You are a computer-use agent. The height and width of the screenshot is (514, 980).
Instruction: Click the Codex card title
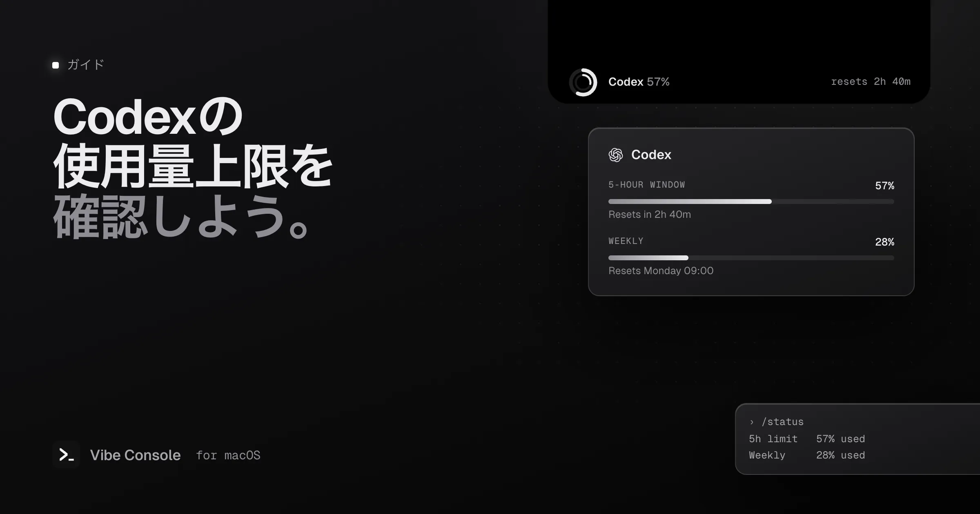click(651, 155)
